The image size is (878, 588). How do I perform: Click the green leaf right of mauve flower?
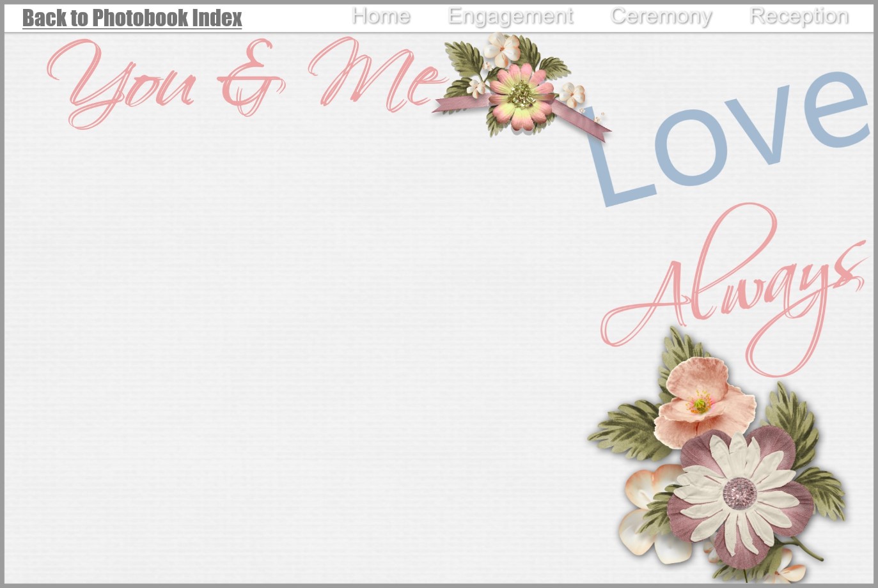pyautogui.click(x=822, y=492)
